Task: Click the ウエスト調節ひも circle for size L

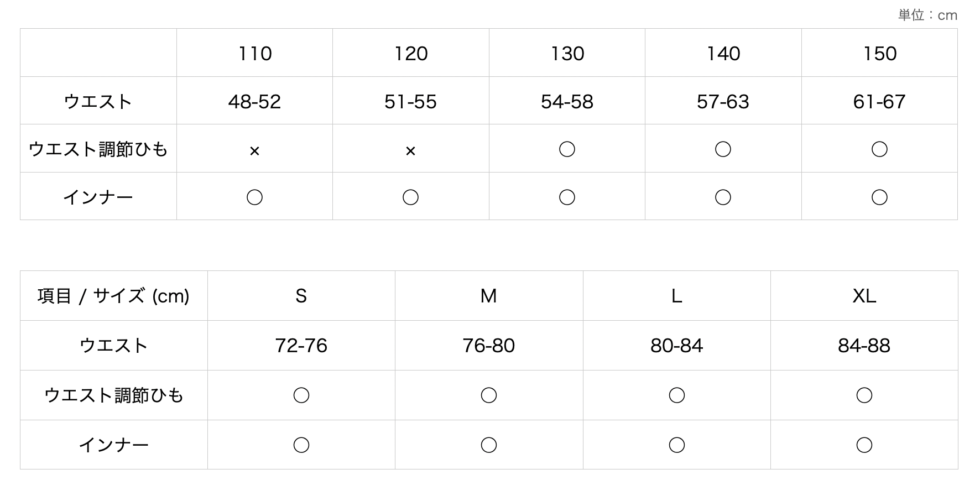Action: coord(676,395)
